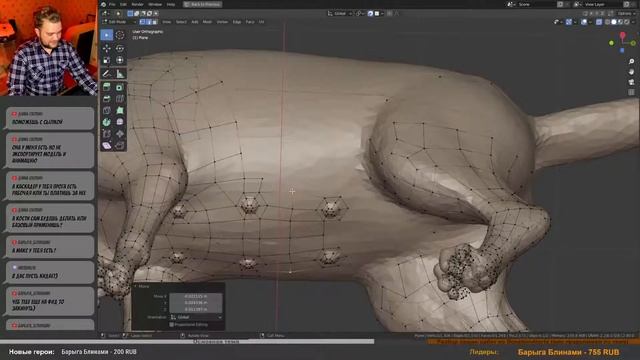Select the Transform tool
Image resolution: width=640 pixels, height=360 pixels.
120,60
